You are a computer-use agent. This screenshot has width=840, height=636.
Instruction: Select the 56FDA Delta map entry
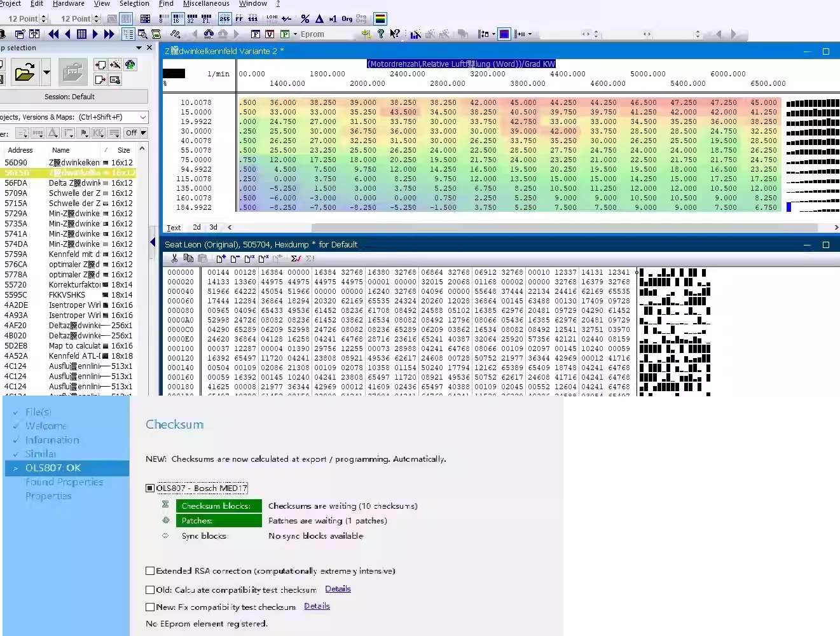tap(70, 183)
